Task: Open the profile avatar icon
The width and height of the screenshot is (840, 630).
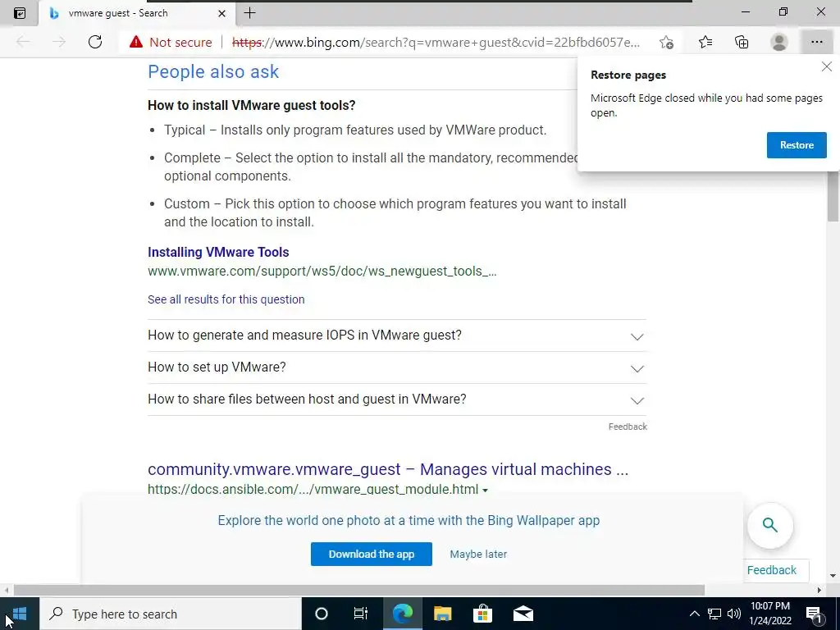Action: (x=779, y=42)
